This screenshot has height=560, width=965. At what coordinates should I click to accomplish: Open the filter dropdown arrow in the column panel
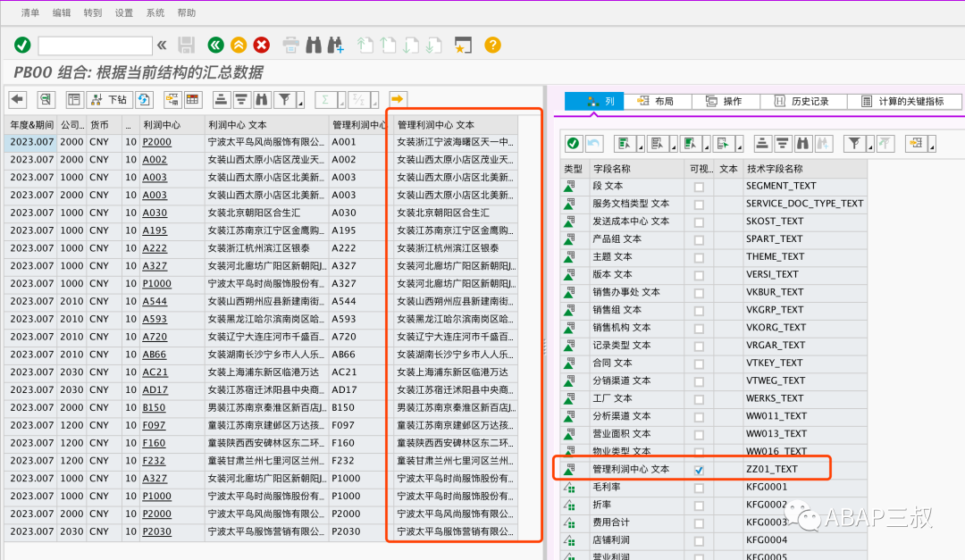(x=870, y=145)
